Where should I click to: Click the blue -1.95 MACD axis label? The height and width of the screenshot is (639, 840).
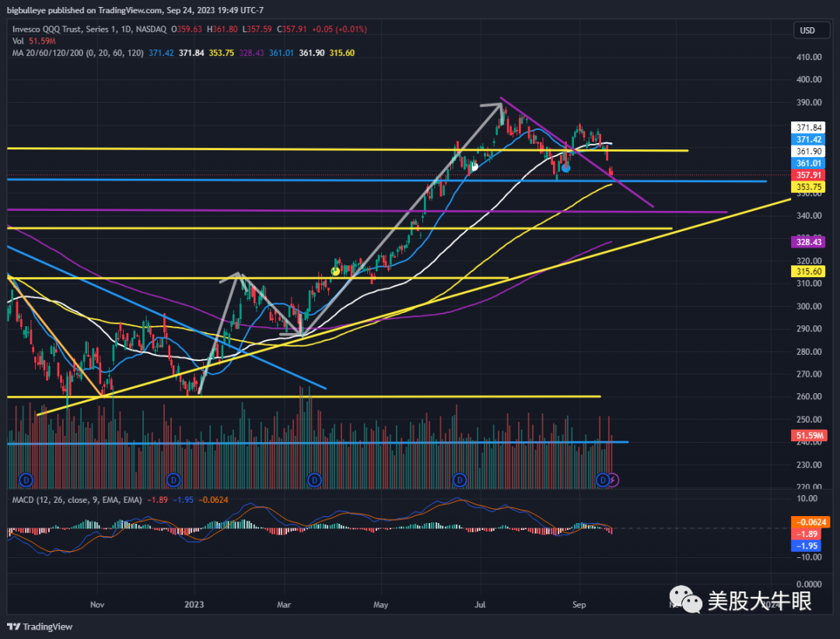point(806,546)
